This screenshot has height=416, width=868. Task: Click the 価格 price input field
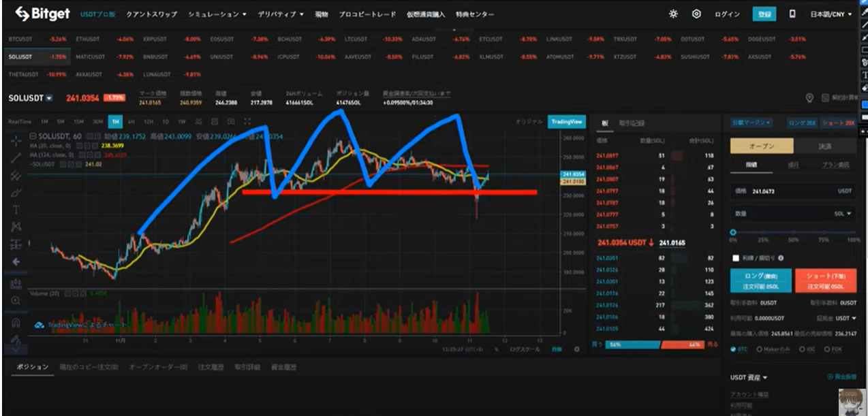pos(790,191)
